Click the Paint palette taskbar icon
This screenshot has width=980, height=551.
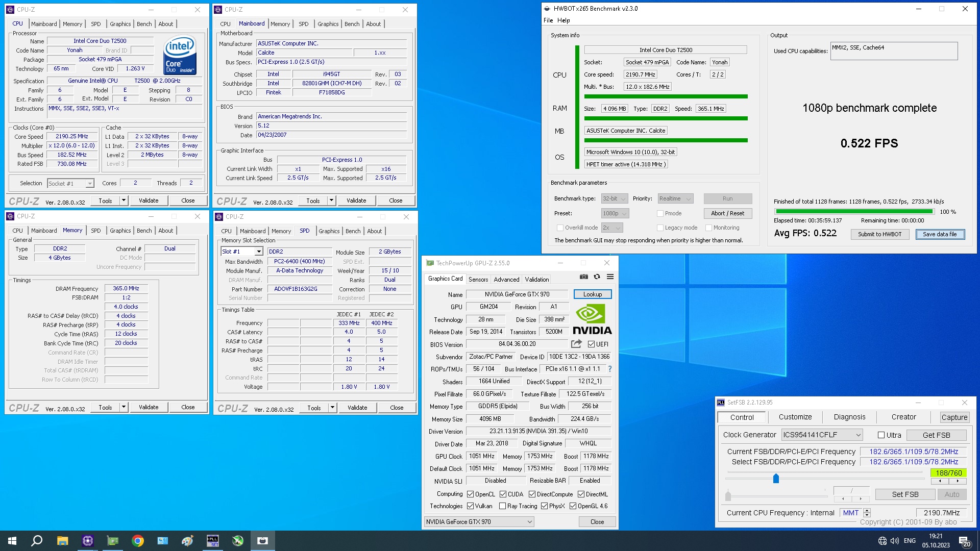coord(187,541)
